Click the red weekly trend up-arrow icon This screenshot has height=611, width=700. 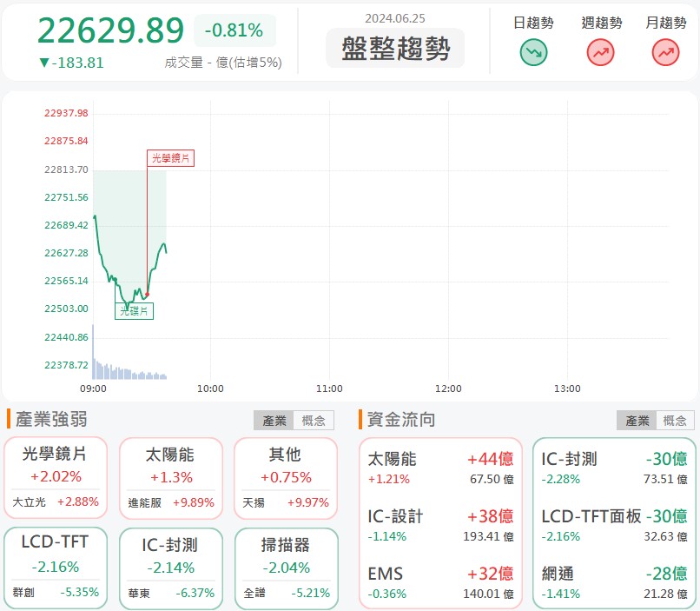click(600, 52)
